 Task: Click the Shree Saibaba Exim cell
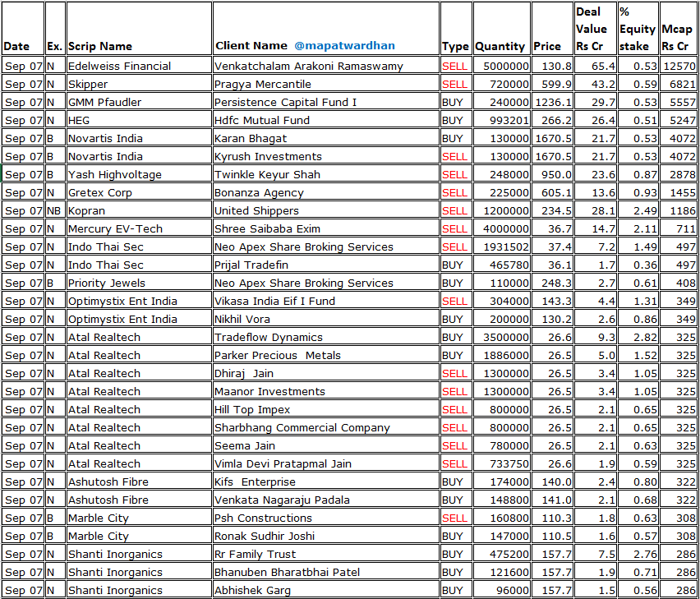(x=326, y=228)
